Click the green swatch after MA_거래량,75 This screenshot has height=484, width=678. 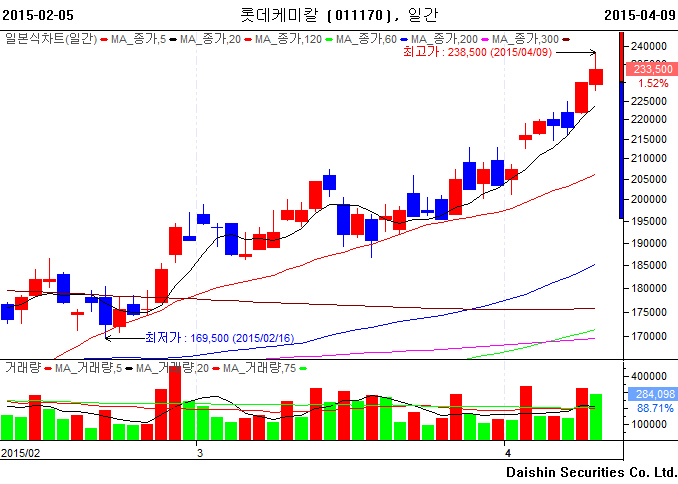coord(303,369)
